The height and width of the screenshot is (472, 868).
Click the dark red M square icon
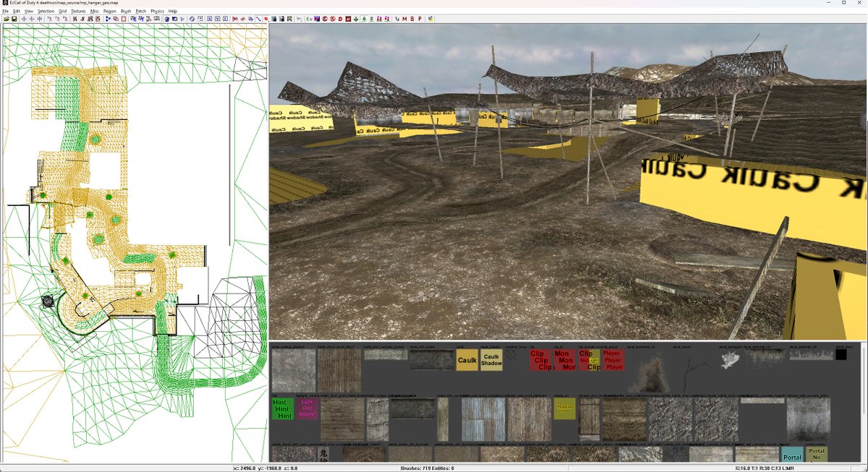coord(349,19)
